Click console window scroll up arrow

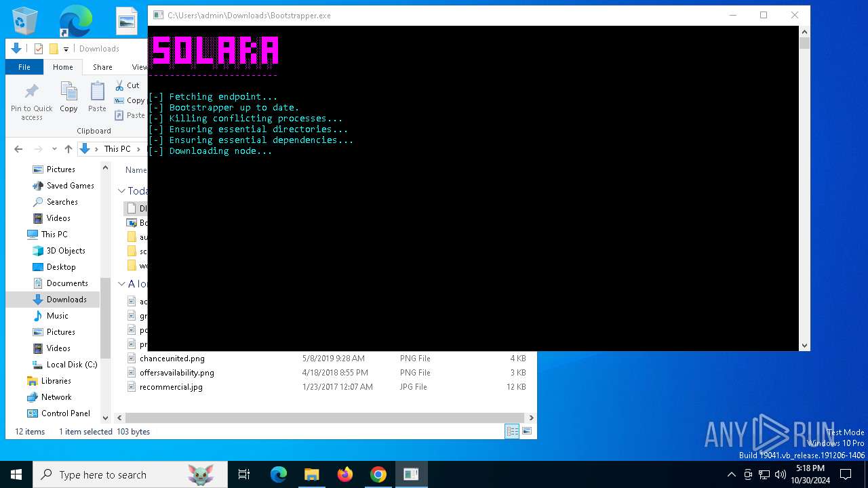pyautogui.click(x=804, y=32)
